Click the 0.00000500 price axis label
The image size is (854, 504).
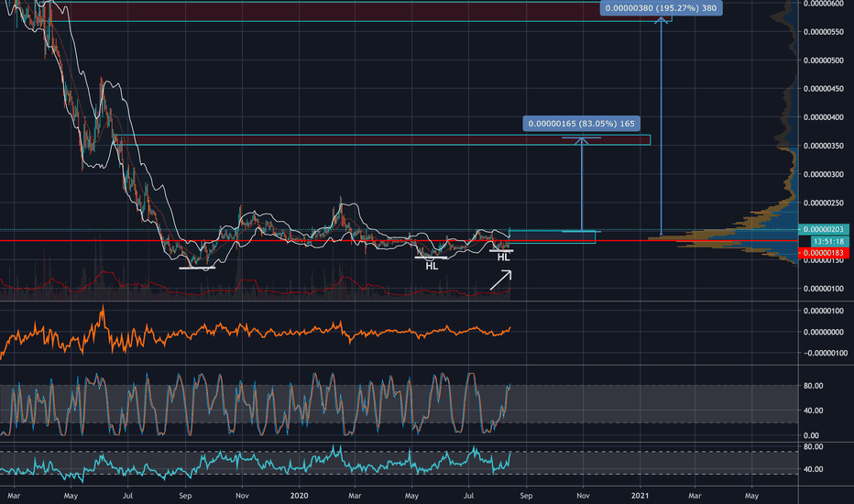click(824, 60)
